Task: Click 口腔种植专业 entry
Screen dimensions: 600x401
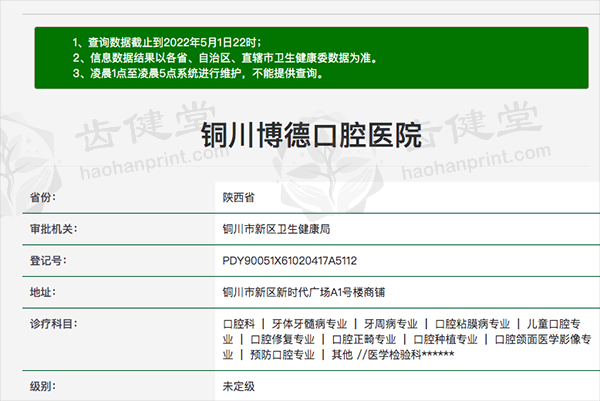Action: pyautogui.click(x=445, y=339)
